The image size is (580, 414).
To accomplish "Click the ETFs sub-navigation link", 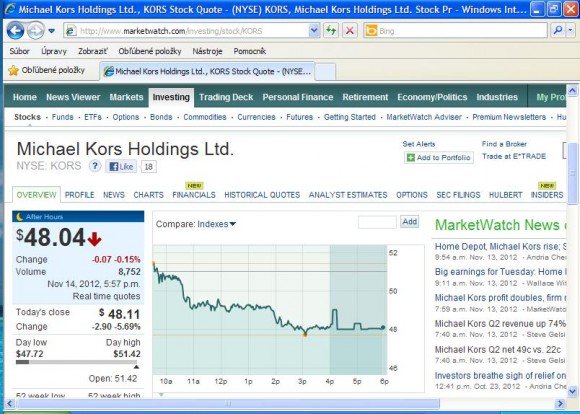I will click(x=93, y=117).
